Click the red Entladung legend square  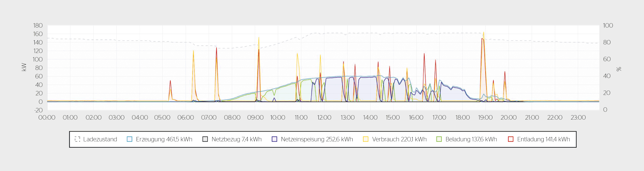(511, 139)
